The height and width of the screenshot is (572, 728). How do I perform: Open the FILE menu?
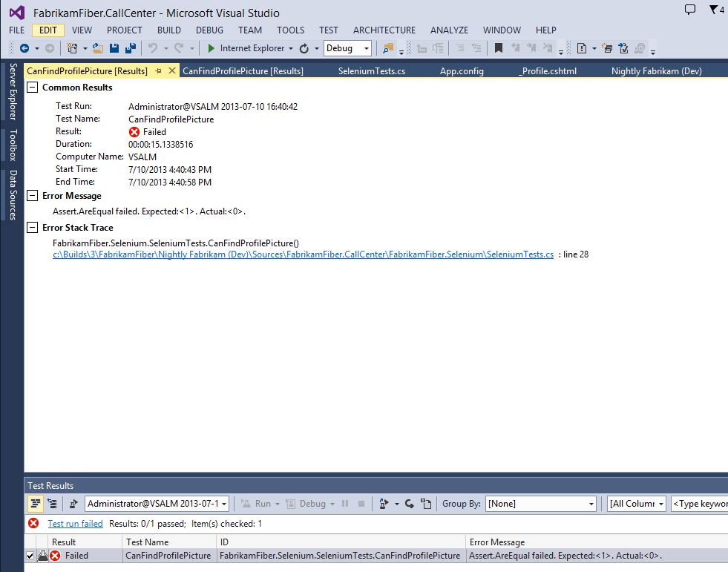click(x=17, y=30)
